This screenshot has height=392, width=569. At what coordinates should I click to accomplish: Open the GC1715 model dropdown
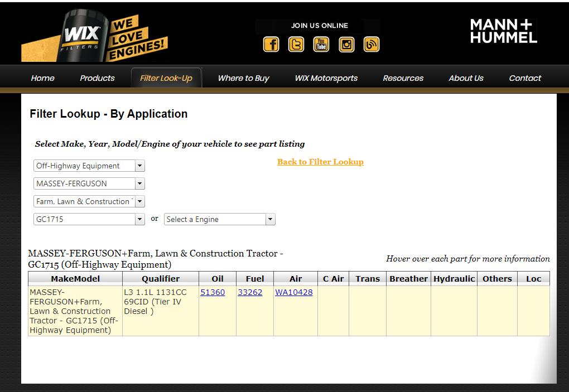(x=89, y=219)
